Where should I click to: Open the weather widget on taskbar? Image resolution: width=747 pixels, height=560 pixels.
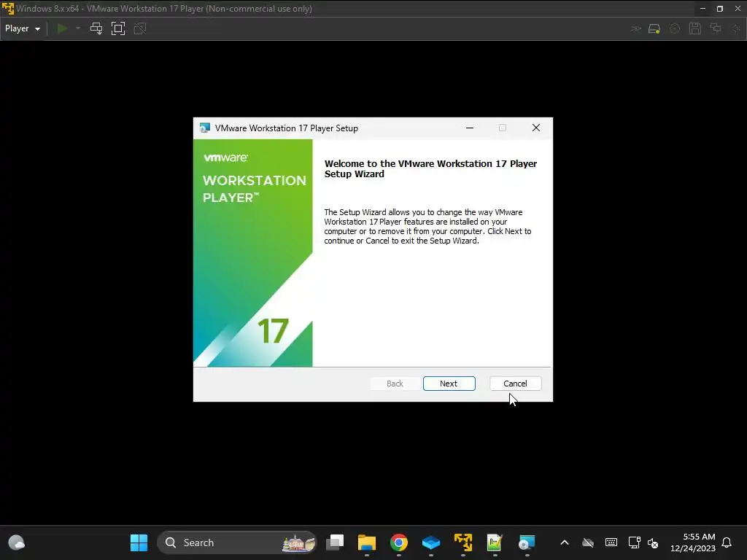[17, 542]
